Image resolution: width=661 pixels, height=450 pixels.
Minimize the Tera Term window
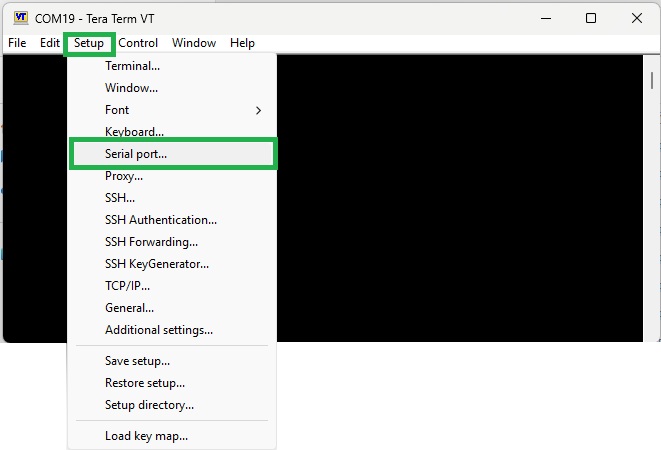coord(546,18)
